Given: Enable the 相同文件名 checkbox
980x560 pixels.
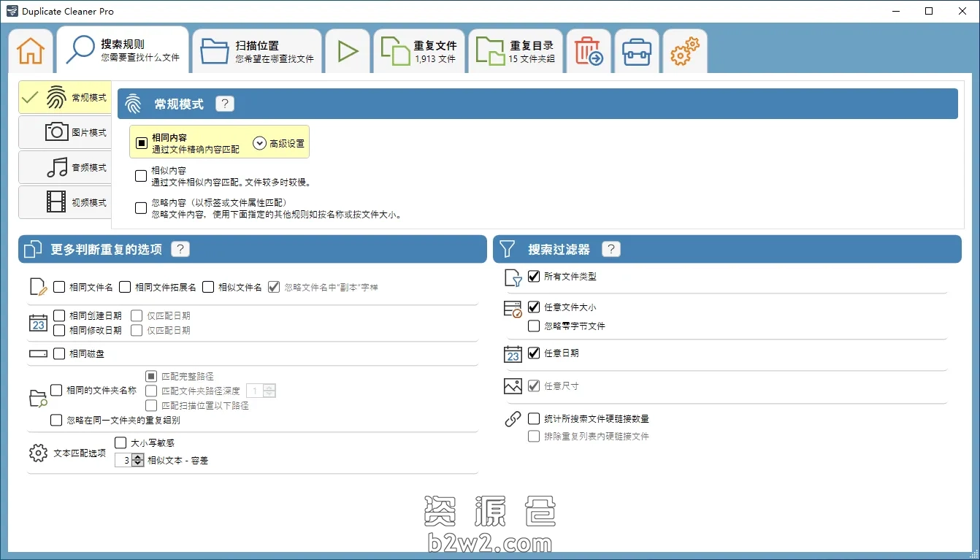Looking at the screenshot, I should 60,287.
